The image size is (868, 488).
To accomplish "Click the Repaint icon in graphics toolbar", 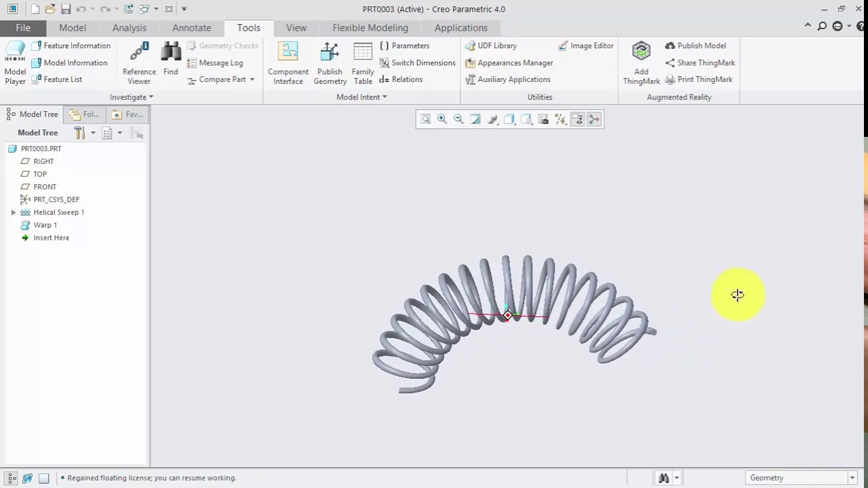I will tap(475, 119).
